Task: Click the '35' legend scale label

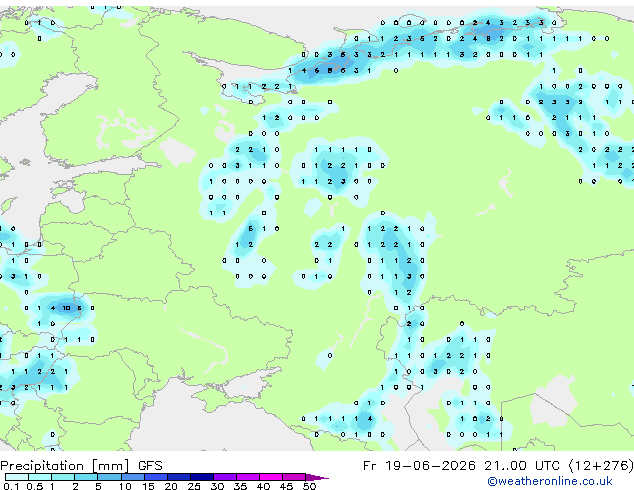Action: [240, 486]
